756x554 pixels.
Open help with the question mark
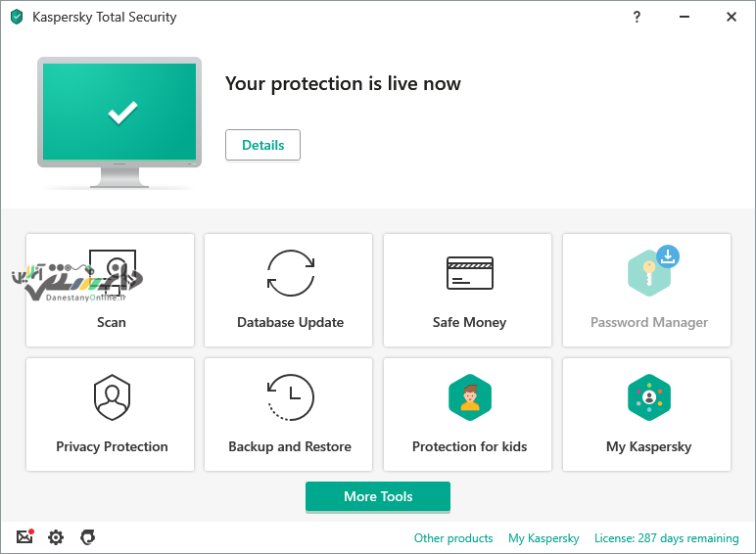[x=637, y=18]
